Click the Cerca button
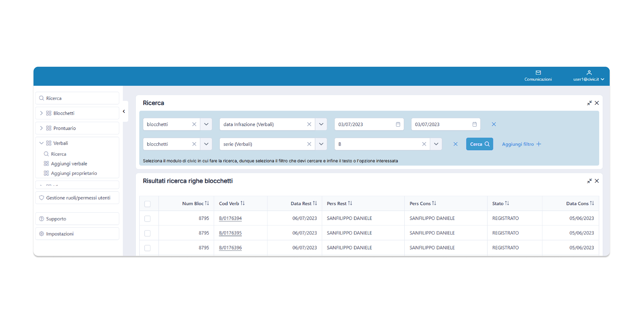The height and width of the screenshot is (327, 644). point(479,144)
